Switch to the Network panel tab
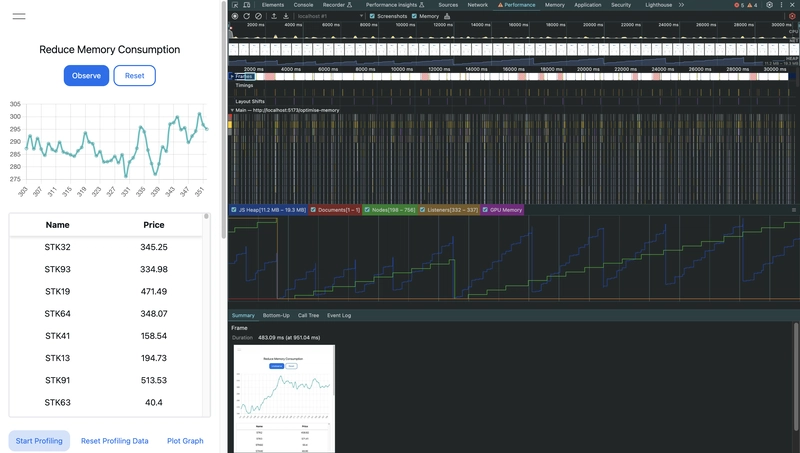800x453 pixels. pyautogui.click(x=478, y=5)
